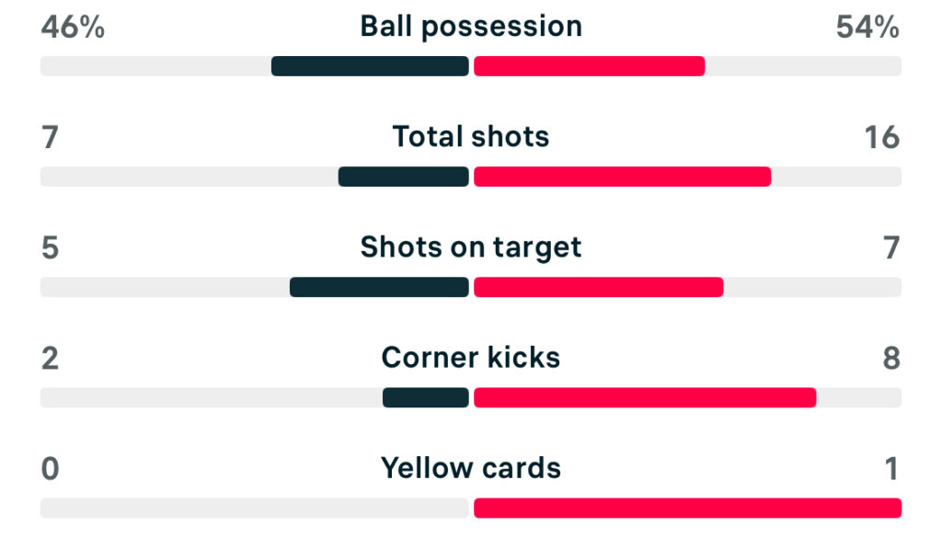942x560 pixels.
Task: Click the Corner kicks label
Action: [471, 358]
